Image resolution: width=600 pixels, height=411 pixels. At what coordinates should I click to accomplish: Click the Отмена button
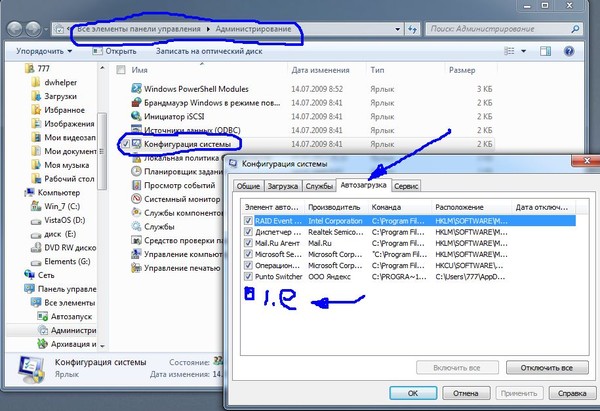pyautogui.click(x=466, y=393)
